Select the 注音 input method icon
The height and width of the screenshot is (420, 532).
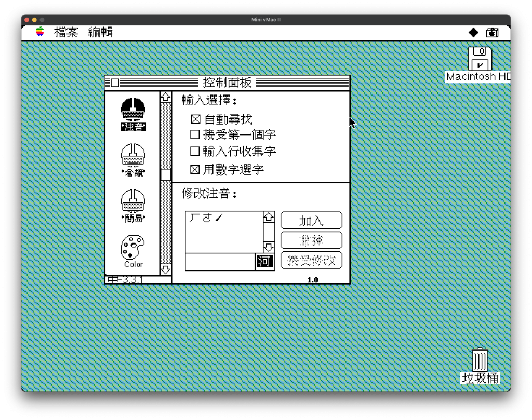133,114
